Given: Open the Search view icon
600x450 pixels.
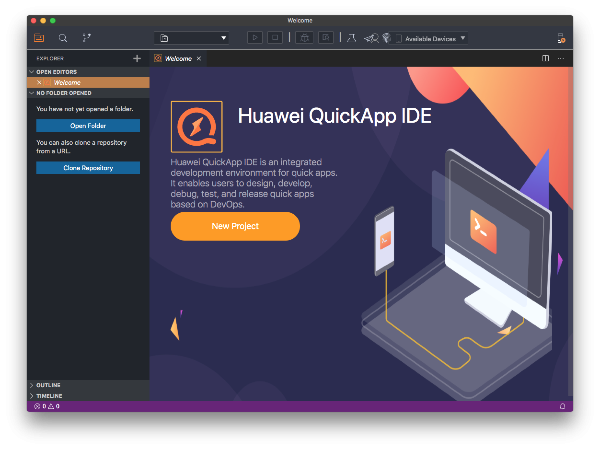Looking at the screenshot, I should (x=63, y=38).
